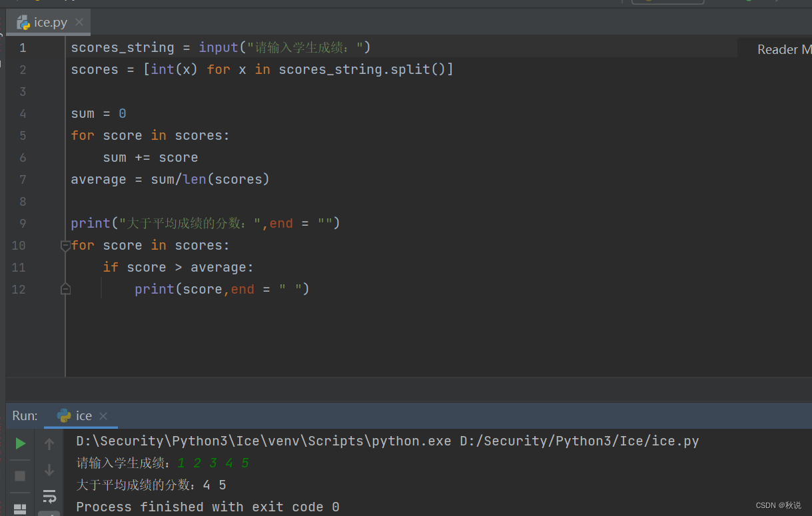Click the console input '1 2 3 4 5'
Image resolution: width=812 pixels, height=516 pixels.
[213, 463]
